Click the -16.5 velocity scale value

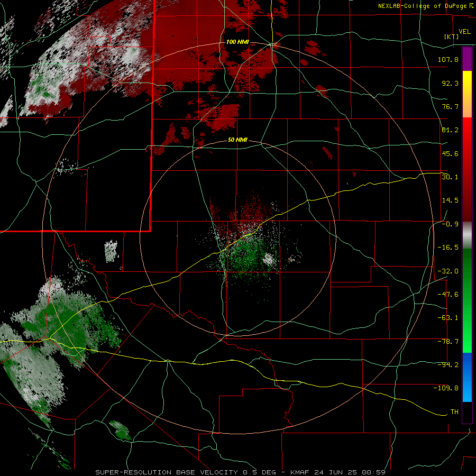click(448, 248)
